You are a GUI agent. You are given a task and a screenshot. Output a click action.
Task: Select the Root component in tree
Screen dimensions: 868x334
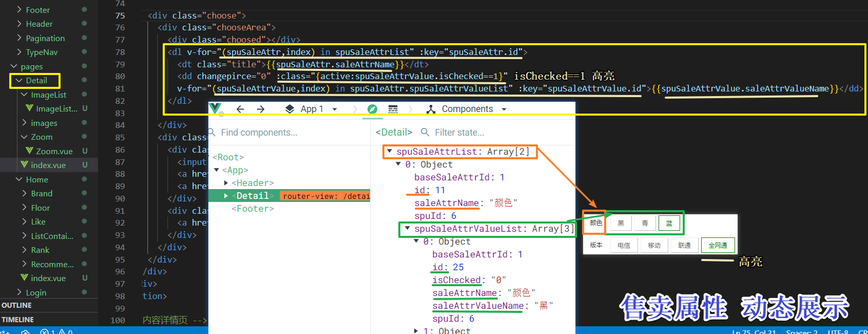[x=228, y=157]
